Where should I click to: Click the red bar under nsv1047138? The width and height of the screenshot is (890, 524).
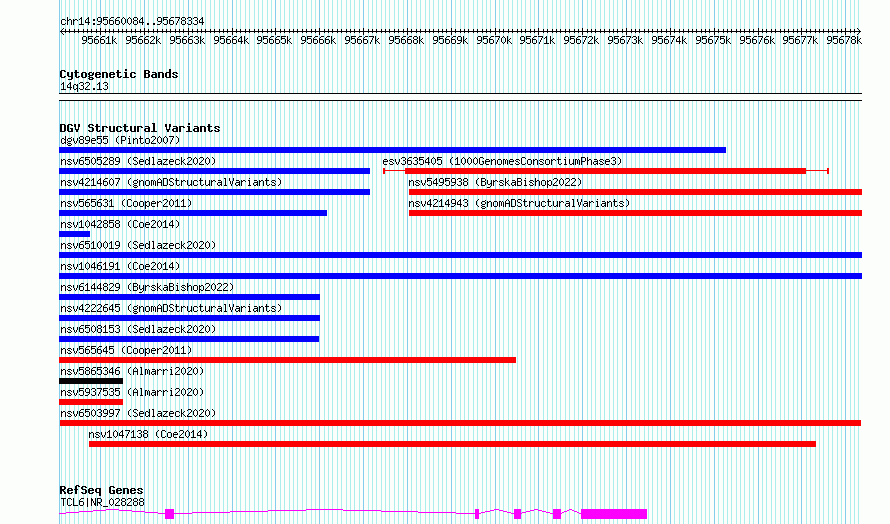point(452,444)
